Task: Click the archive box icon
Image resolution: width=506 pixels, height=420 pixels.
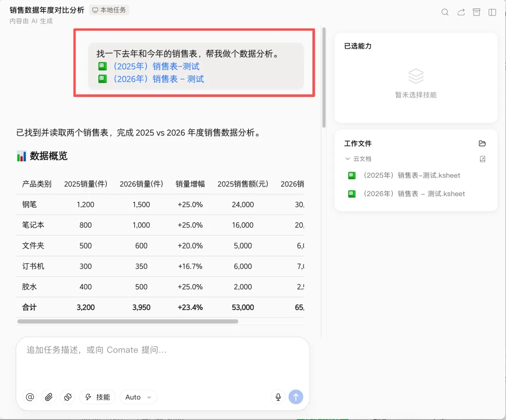Action: coord(476,12)
